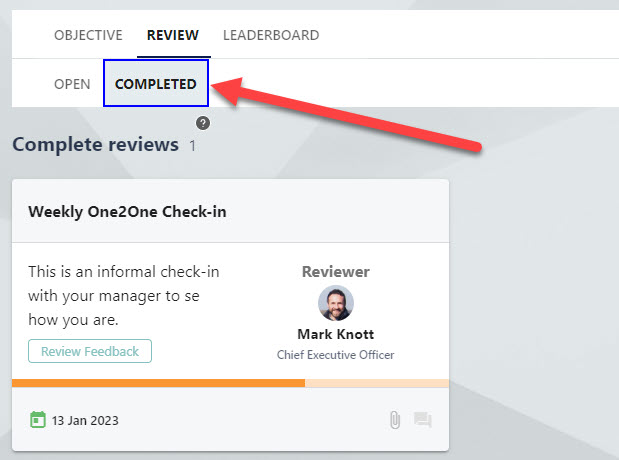Image resolution: width=619 pixels, height=460 pixels.
Task: Click the Review Feedback button
Action: [90, 351]
